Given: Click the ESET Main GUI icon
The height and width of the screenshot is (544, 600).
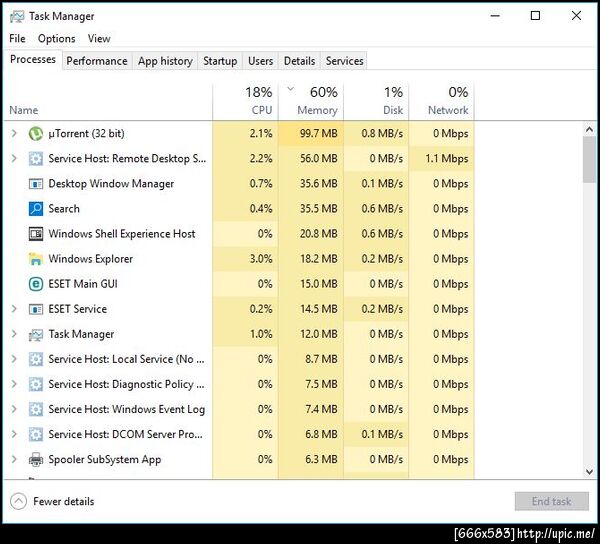Looking at the screenshot, I should (x=36, y=284).
